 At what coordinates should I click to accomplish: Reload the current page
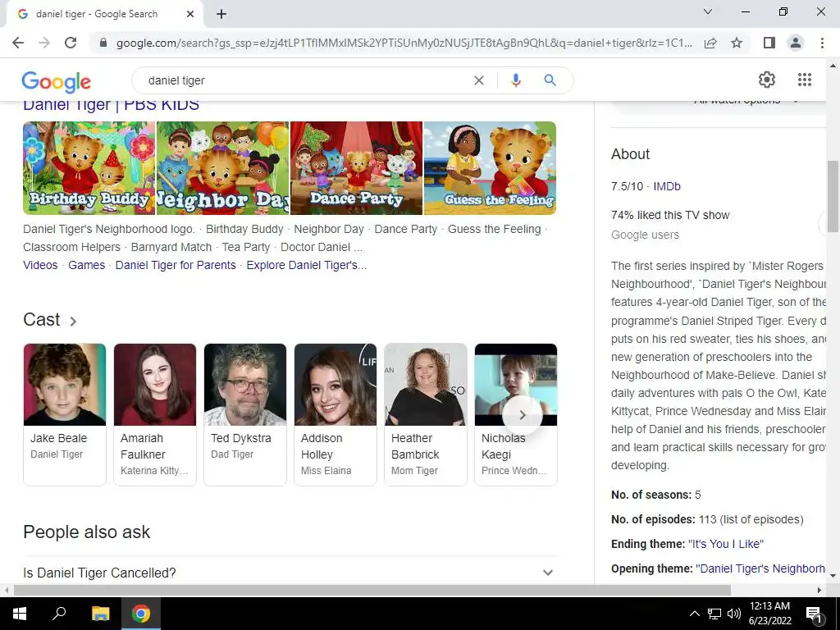(71, 43)
